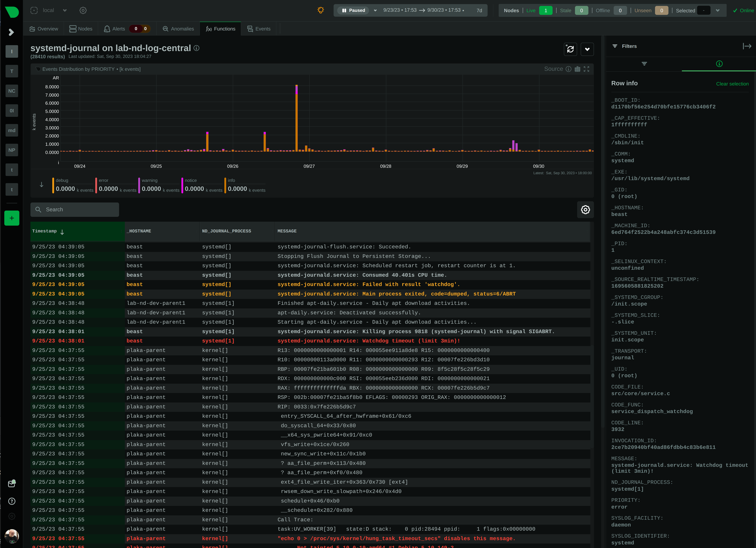Click the Clear selection link in Row info

(x=732, y=84)
